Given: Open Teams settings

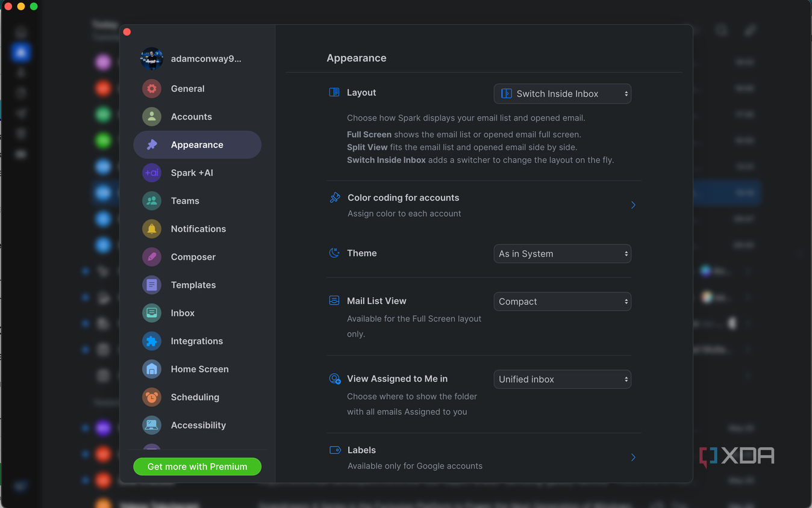Looking at the screenshot, I should [x=198, y=201].
